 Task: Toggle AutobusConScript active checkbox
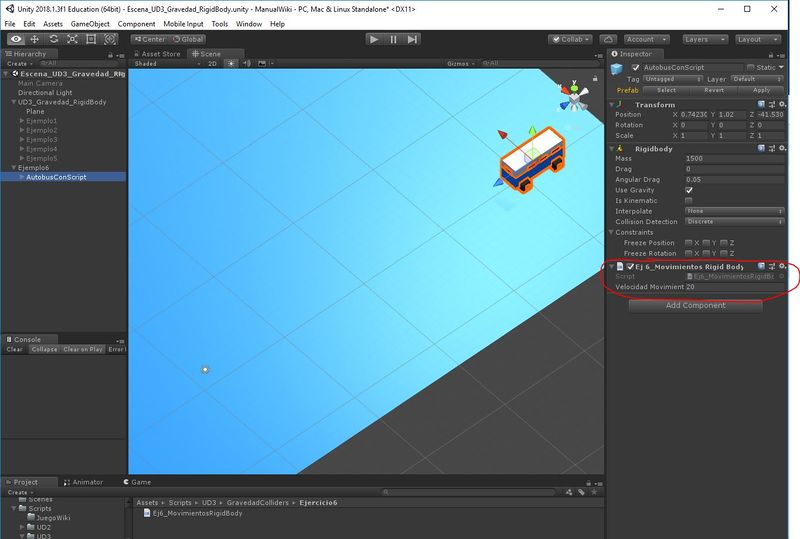pyautogui.click(x=635, y=67)
